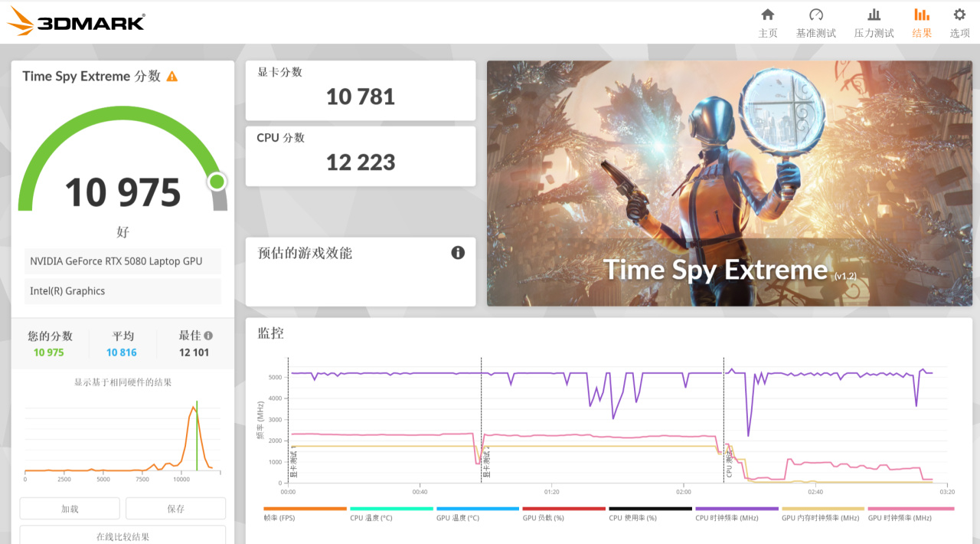Click the Intel(R) Graphics entry
The height and width of the screenshot is (544, 980).
click(x=122, y=291)
